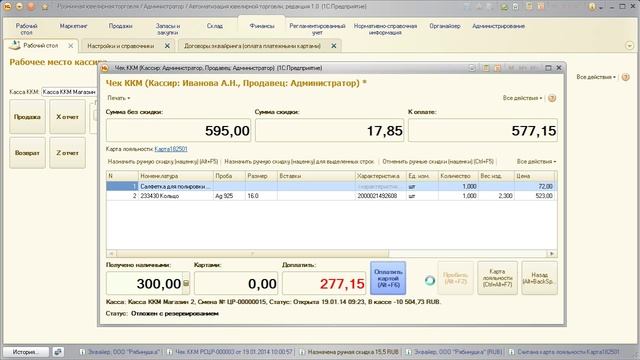
Task: Click characteristic cell '2000021492608'
Action: (381, 196)
